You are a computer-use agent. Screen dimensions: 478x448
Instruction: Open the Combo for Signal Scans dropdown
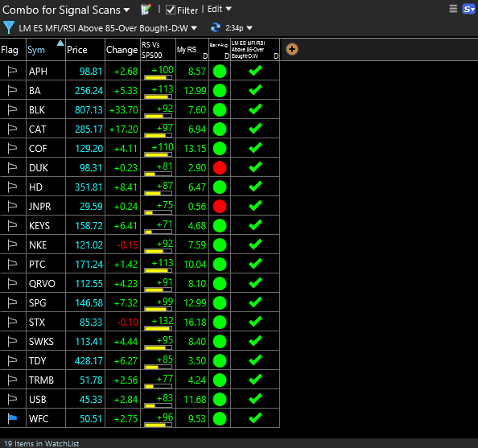(x=66, y=10)
